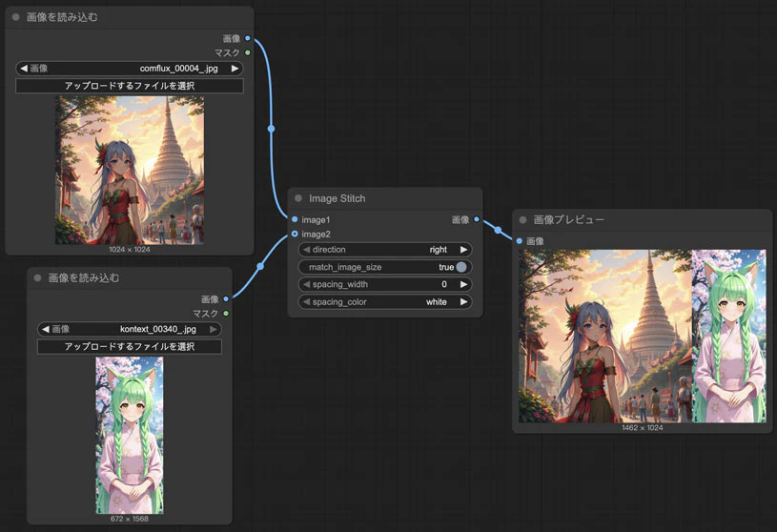Image resolution: width=777 pixels, height=532 pixels.
Task: Collapse the top 画像を読み込む node via its dot
Action: (x=16, y=17)
